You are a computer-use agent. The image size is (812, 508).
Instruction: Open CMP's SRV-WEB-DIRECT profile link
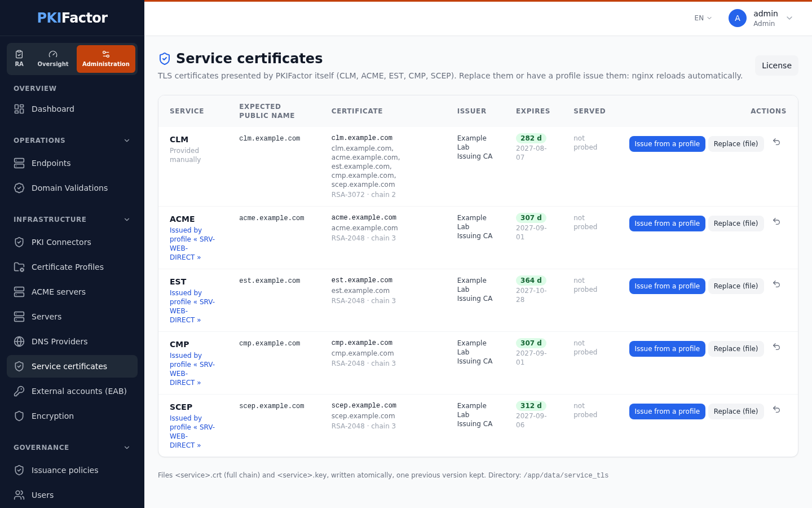point(192,369)
